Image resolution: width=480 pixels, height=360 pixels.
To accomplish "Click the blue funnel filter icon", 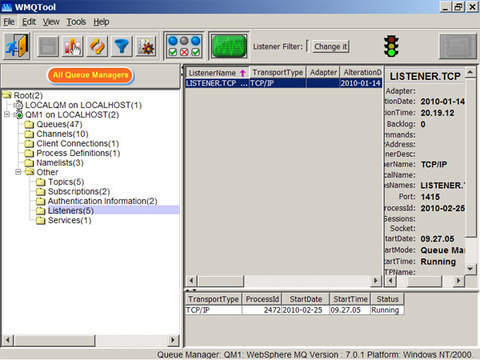I will point(121,46).
